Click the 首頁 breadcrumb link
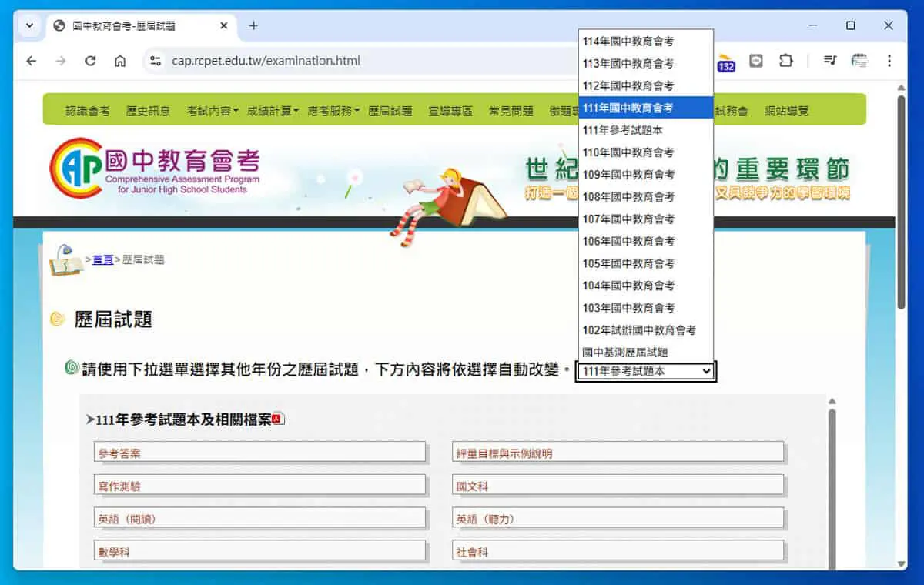The width and height of the screenshot is (924, 585). click(x=103, y=260)
